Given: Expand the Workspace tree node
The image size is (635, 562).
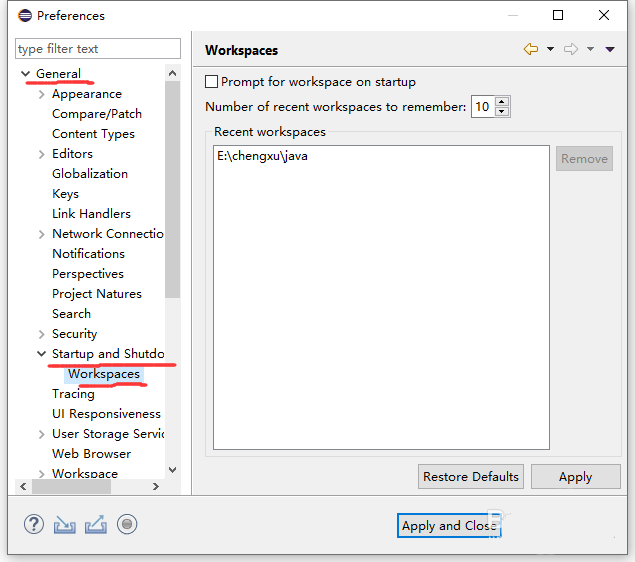Looking at the screenshot, I should (x=41, y=474).
